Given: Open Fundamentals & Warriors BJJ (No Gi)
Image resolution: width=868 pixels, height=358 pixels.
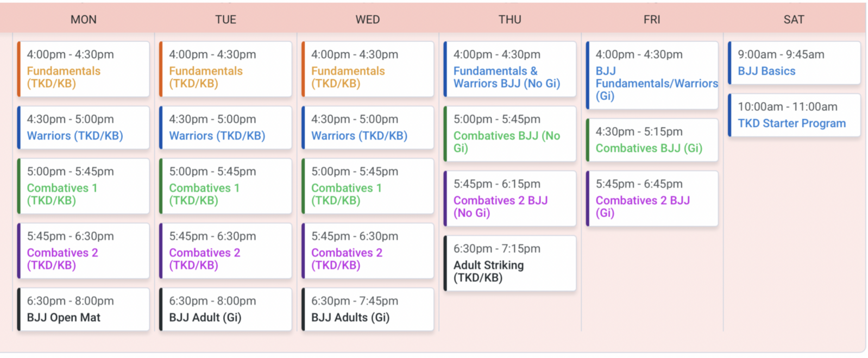Looking at the screenshot, I should (x=510, y=69).
